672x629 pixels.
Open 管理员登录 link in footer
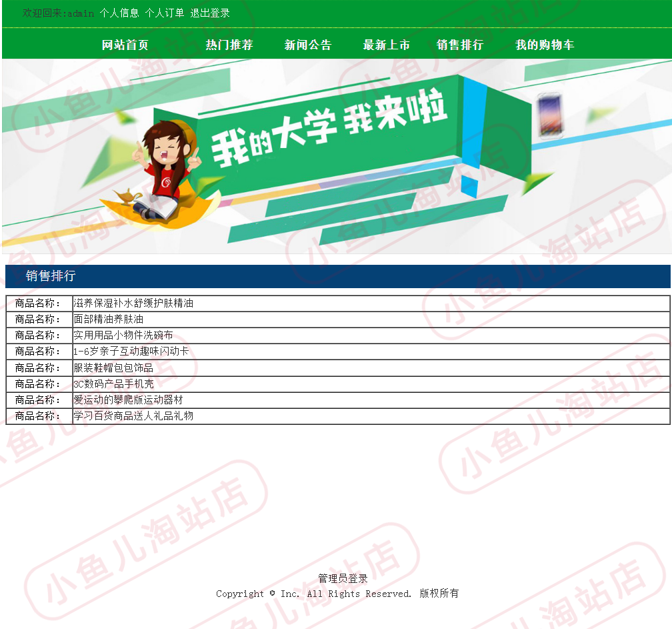tap(343, 578)
